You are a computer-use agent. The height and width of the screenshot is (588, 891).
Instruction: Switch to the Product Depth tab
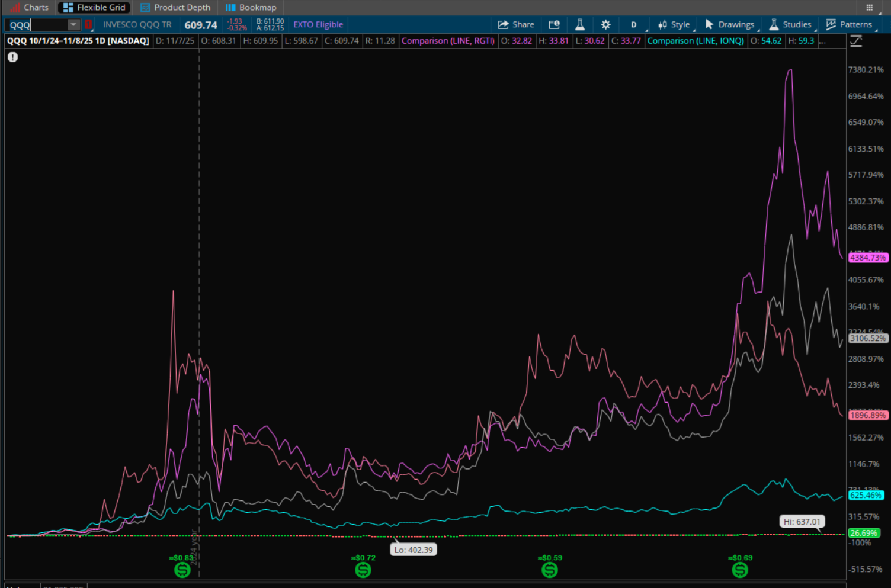175,8
